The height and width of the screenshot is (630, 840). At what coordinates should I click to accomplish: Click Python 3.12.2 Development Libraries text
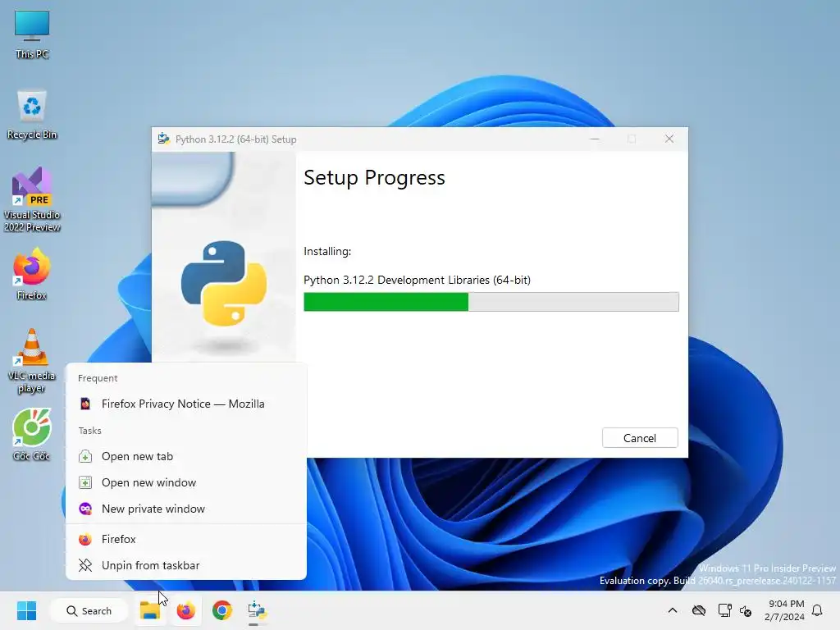pyautogui.click(x=417, y=280)
